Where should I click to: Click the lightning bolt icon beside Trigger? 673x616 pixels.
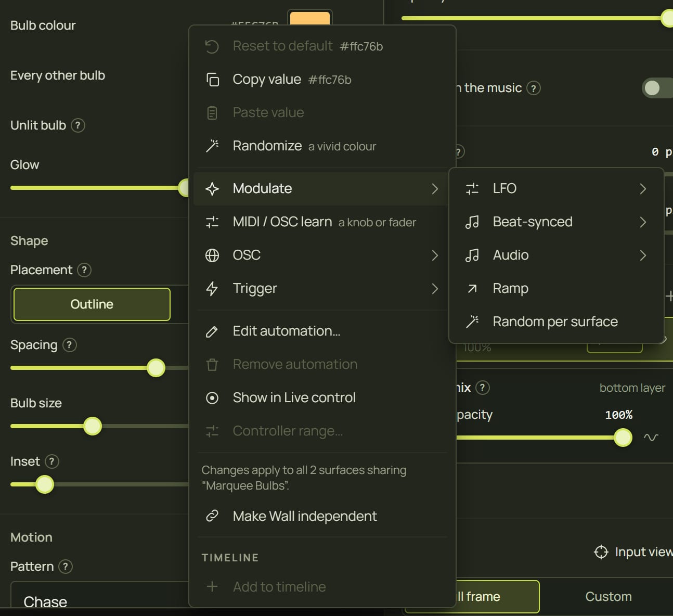point(212,289)
